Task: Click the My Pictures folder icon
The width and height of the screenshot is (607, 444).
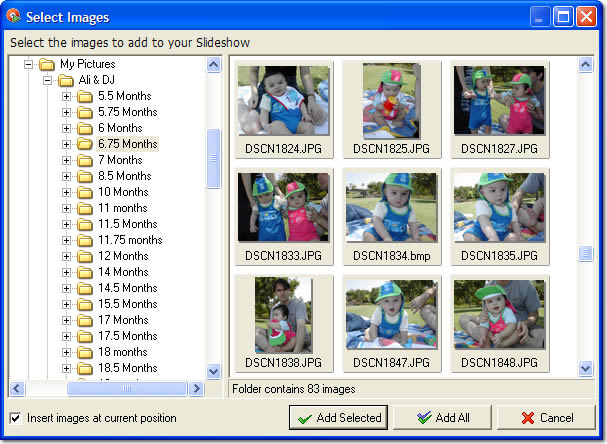Action: 47,64
